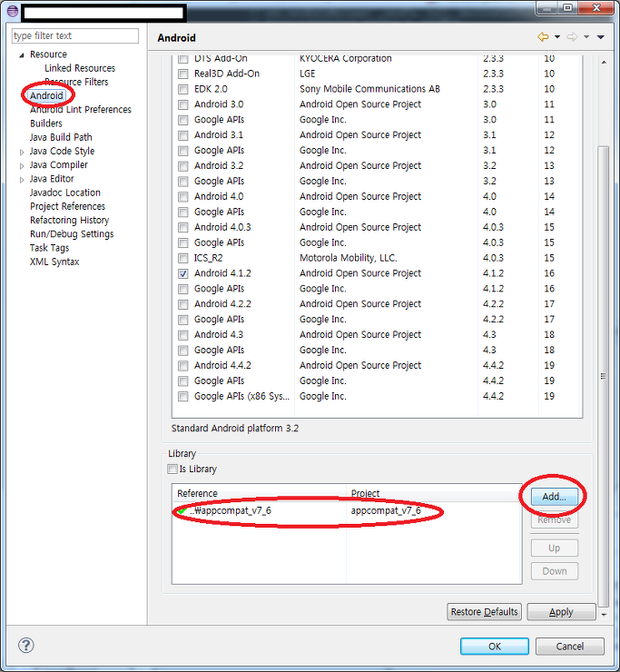Click the Project column header
Screen dimensions: 620x672
click(x=435, y=493)
